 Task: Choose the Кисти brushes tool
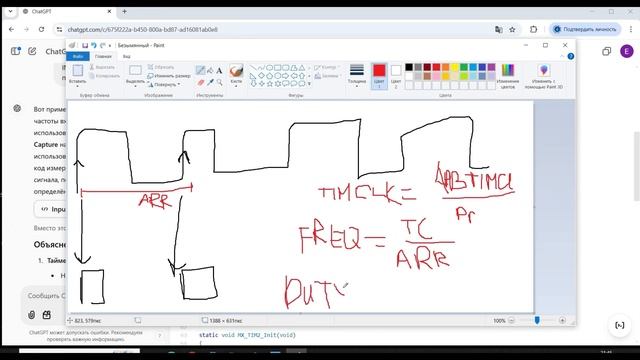pyautogui.click(x=236, y=75)
